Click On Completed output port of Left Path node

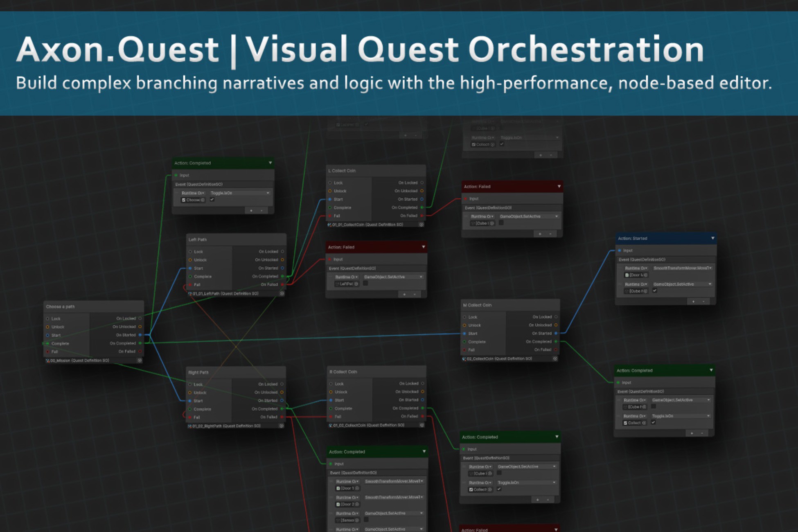click(x=282, y=277)
